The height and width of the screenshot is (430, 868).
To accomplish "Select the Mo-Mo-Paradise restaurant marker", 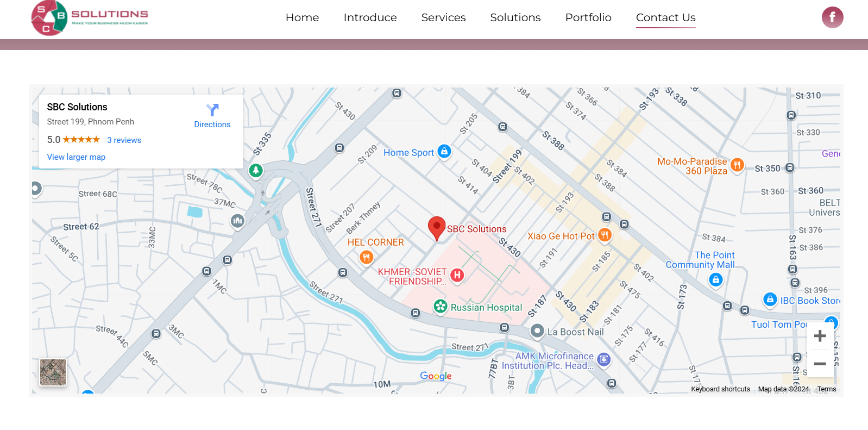I will coord(737,165).
